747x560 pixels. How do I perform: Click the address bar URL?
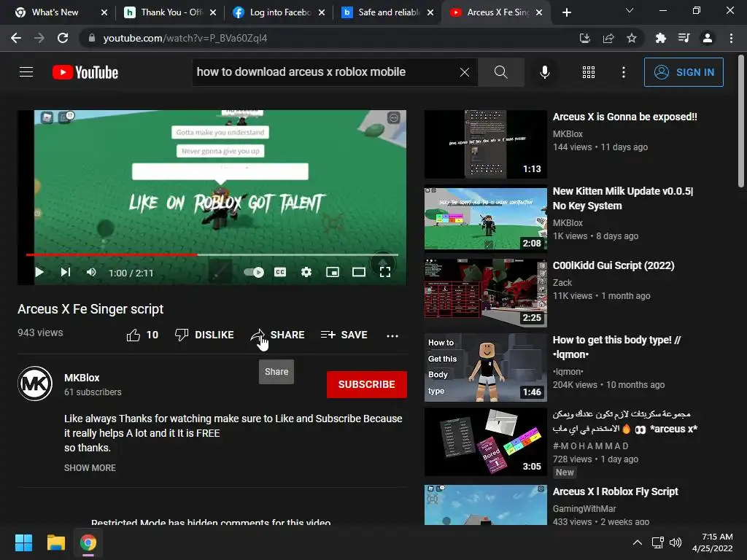185,38
